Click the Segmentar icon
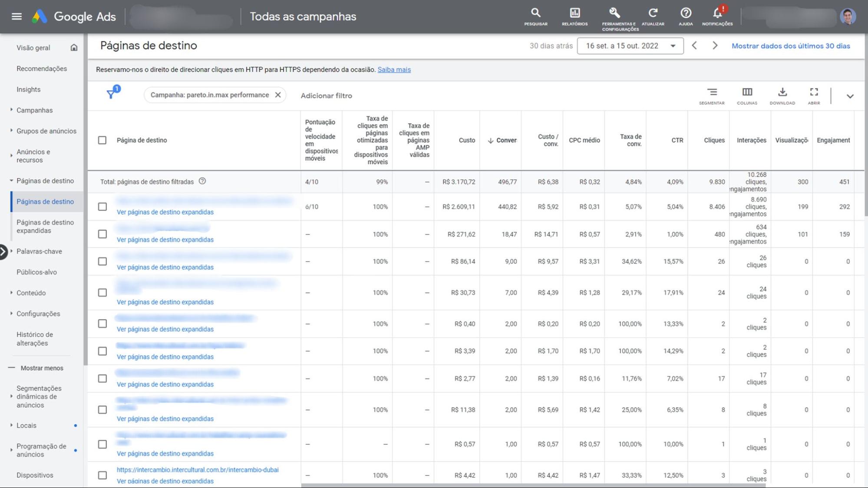 click(712, 92)
